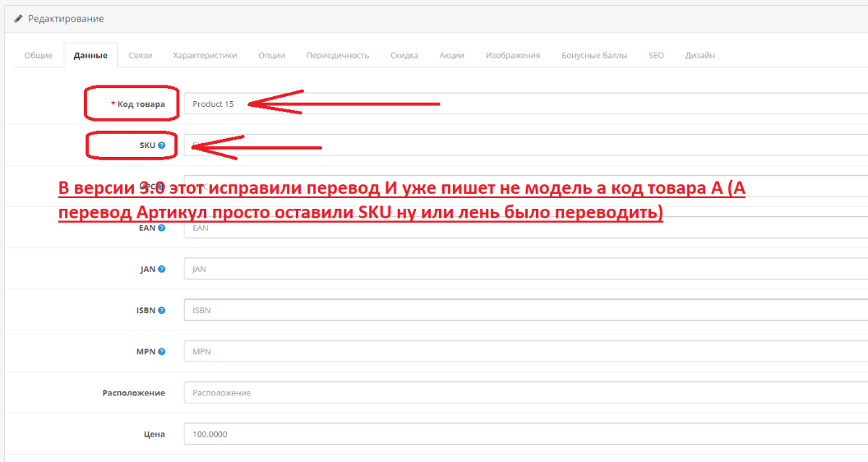The image size is (868, 462).
Task: Switch to the SEO tab
Action: tap(656, 55)
